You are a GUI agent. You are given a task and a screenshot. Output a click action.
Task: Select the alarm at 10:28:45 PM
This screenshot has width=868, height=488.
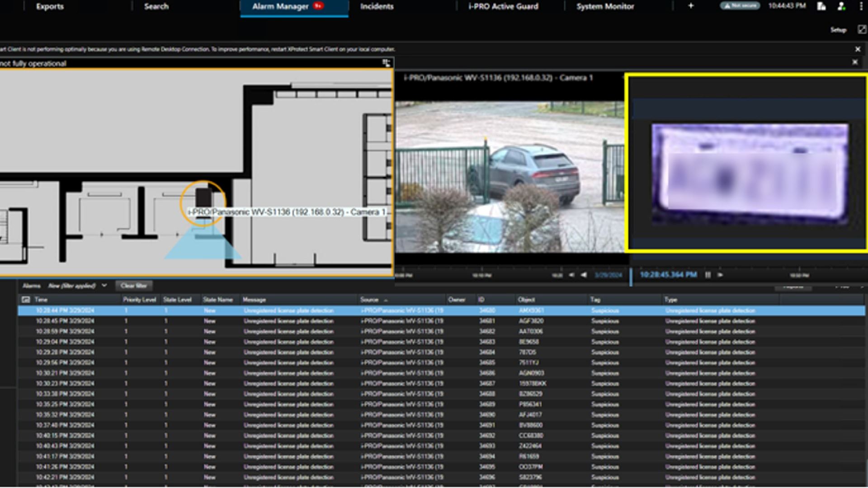pyautogui.click(x=442, y=321)
